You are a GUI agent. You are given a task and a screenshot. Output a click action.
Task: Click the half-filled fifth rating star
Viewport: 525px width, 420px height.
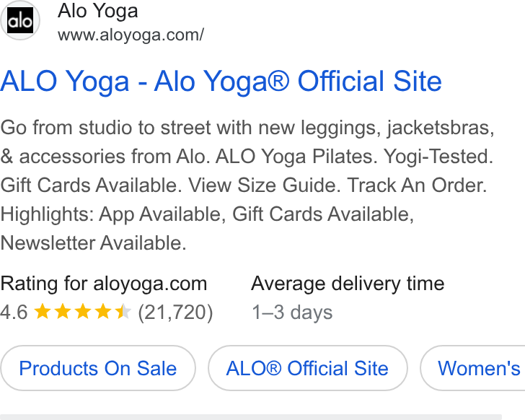coord(123,311)
